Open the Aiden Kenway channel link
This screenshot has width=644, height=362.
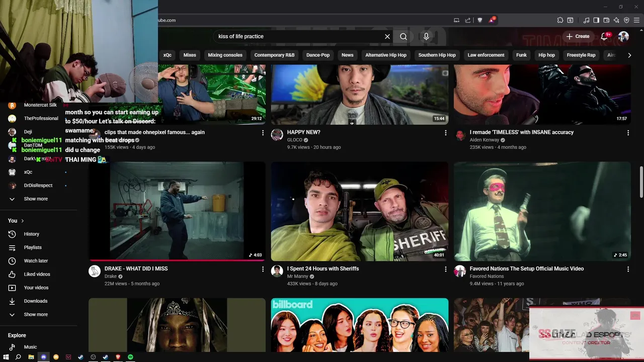(x=485, y=140)
